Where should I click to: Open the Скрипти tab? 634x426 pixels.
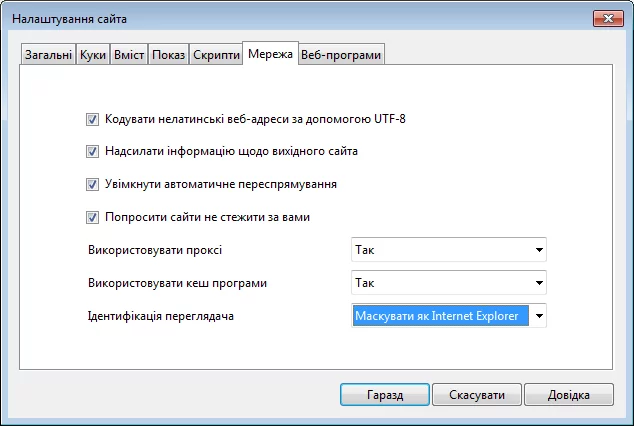click(215, 55)
